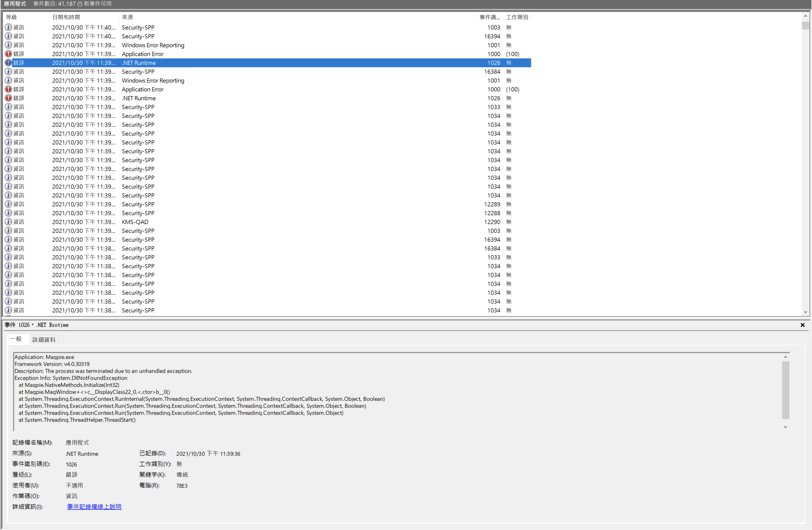Click the red error icon on Application Error row

9,54
